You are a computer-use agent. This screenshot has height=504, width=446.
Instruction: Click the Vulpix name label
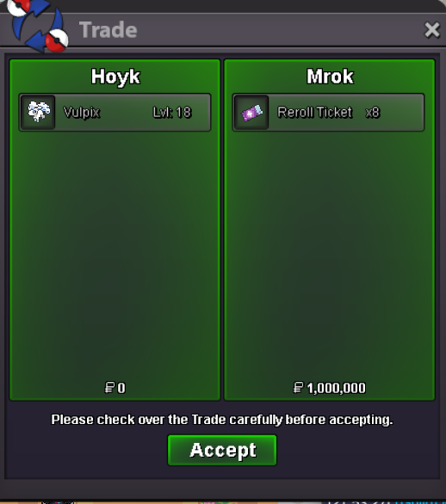[82, 113]
